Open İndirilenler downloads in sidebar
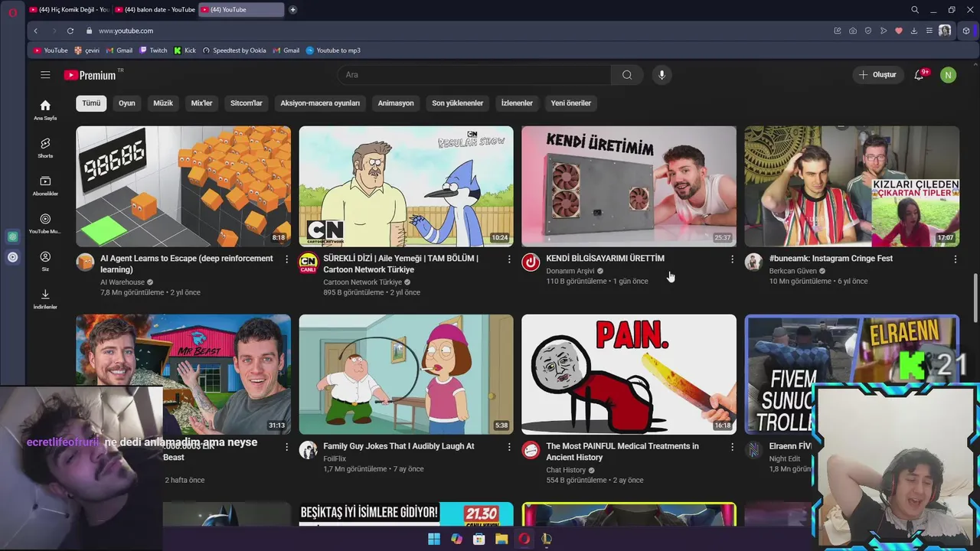The height and width of the screenshot is (551, 980). pyautogui.click(x=45, y=299)
